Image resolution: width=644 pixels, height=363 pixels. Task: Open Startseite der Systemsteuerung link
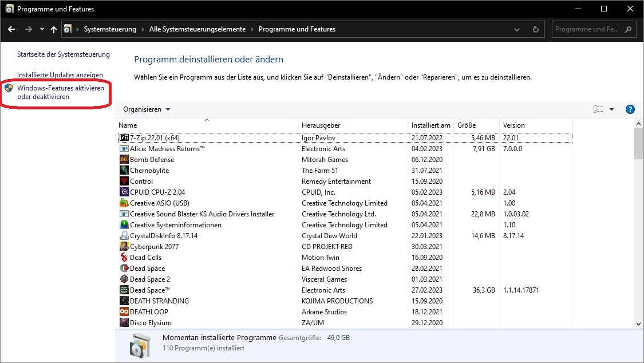click(64, 54)
